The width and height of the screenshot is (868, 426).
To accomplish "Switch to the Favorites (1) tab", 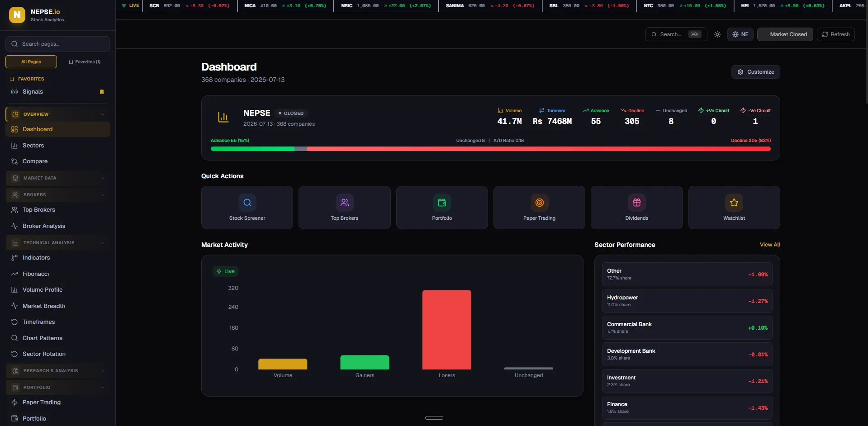I will click(x=84, y=62).
